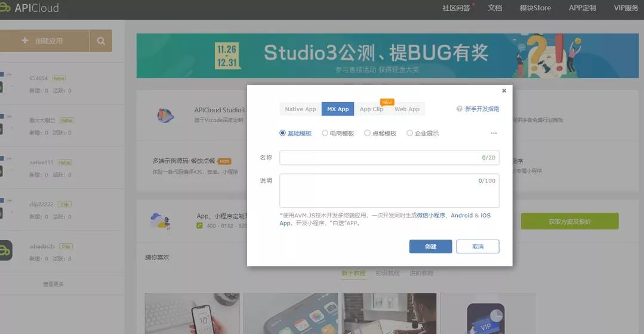Click the Clip tag beside clip22222
The height and width of the screenshot is (334, 644).
pos(64,204)
